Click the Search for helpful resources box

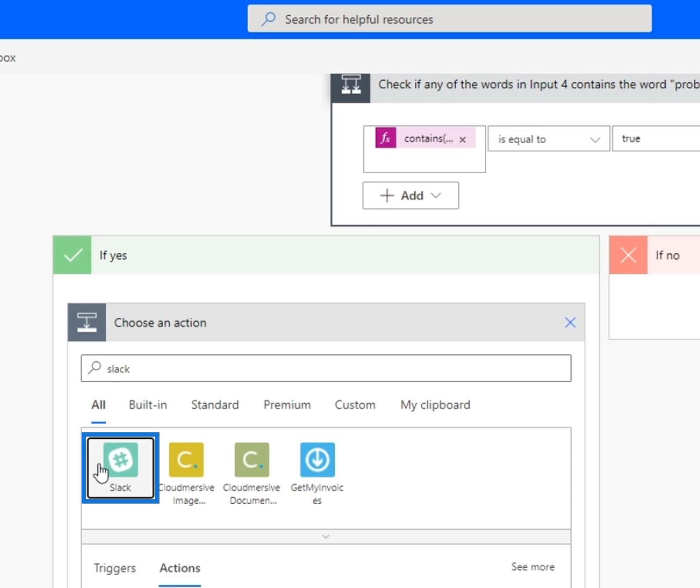point(450,19)
